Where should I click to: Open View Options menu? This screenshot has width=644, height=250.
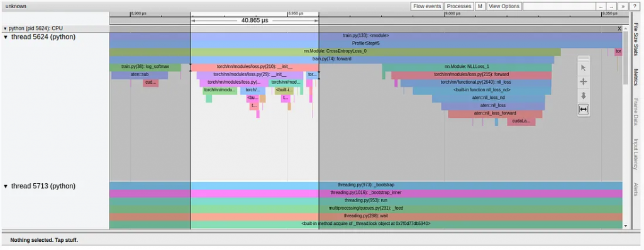(x=504, y=6)
